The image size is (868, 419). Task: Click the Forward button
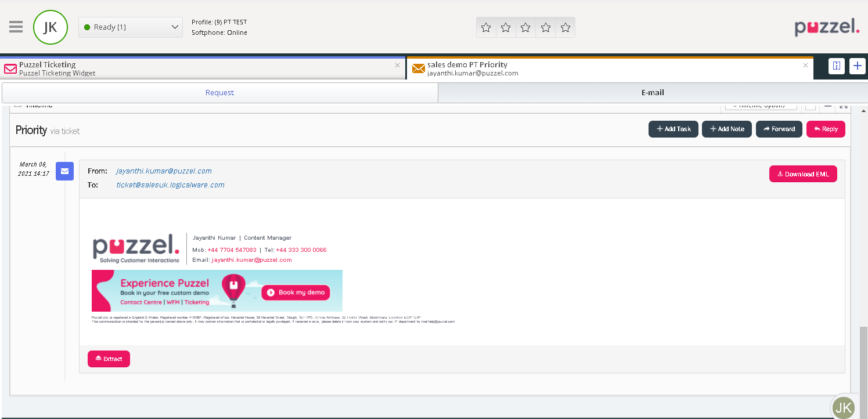click(x=779, y=129)
